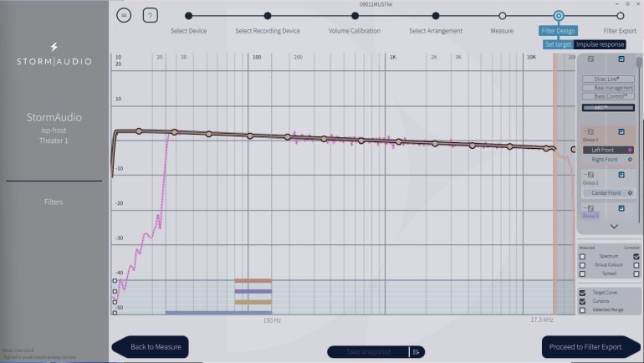Go to the Volume Calibration step
Viewport: 644px width, 363px height.
[x=355, y=16]
